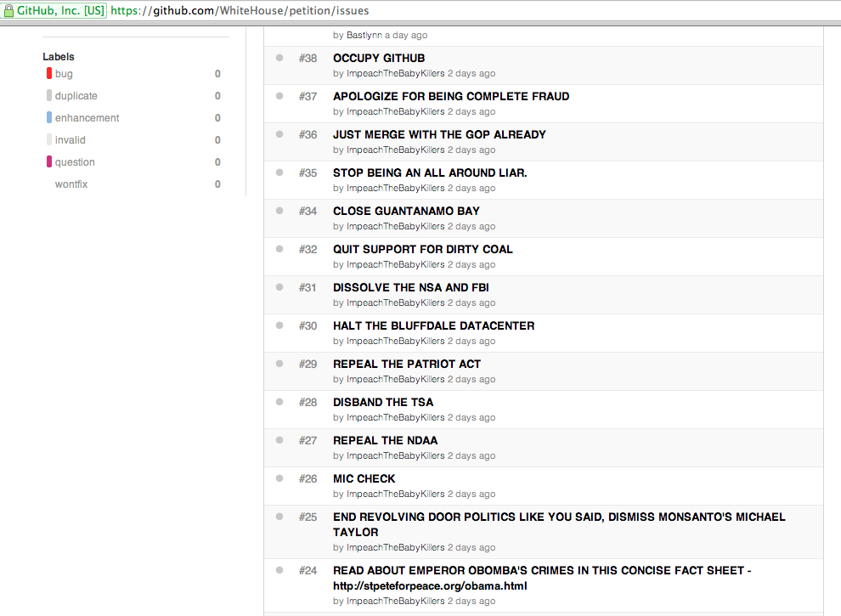
Task: Click the status dot of issue #24
Action: [x=279, y=570]
